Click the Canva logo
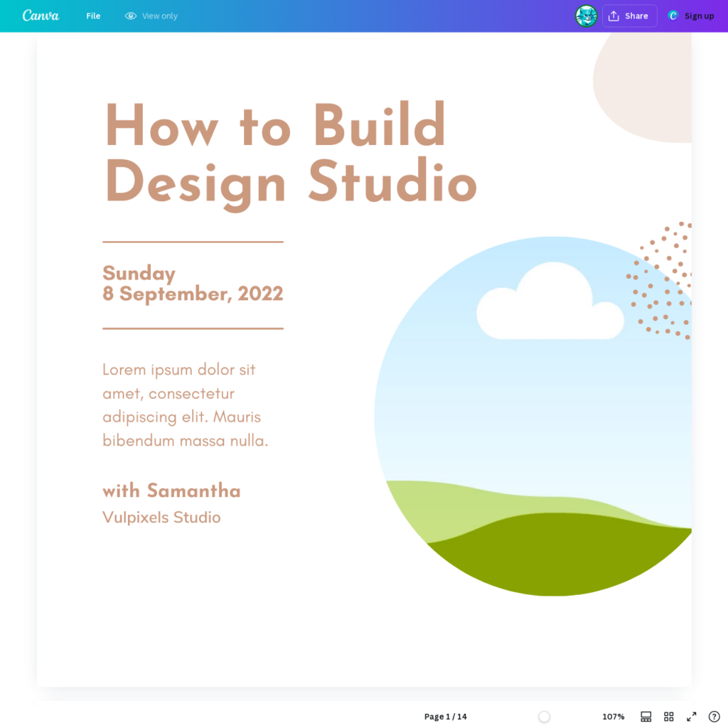The image size is (728, 728). click(x=41, y=16)
